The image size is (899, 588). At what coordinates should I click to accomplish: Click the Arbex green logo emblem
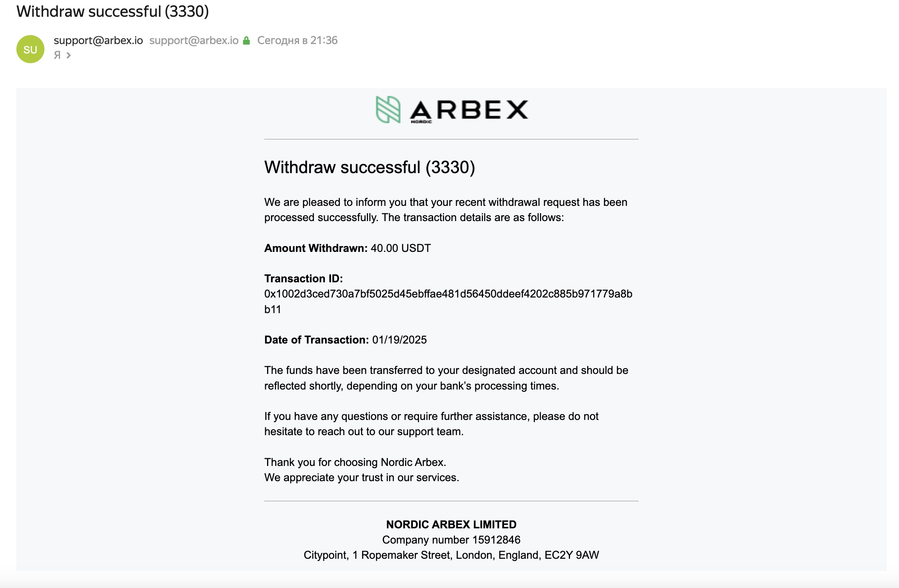[388, 110]
